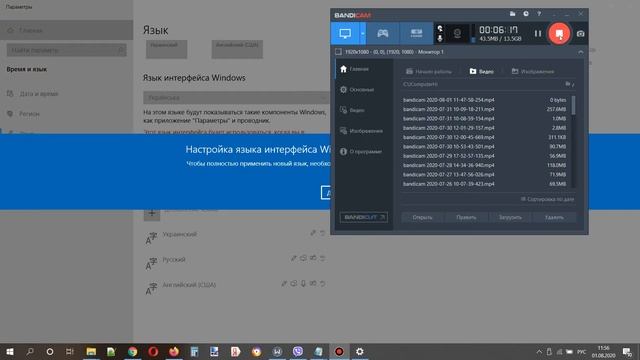Pause the Bandicam recording

(x=538, y=33)
